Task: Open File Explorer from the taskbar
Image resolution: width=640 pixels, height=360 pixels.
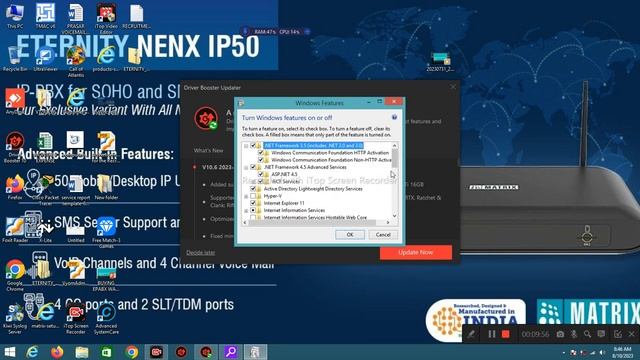Action: (82, 352)
